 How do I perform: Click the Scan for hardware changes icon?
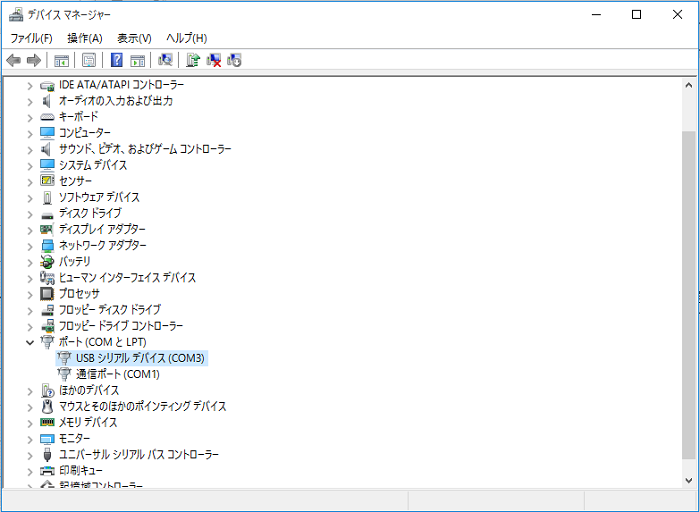click(166, 60)
